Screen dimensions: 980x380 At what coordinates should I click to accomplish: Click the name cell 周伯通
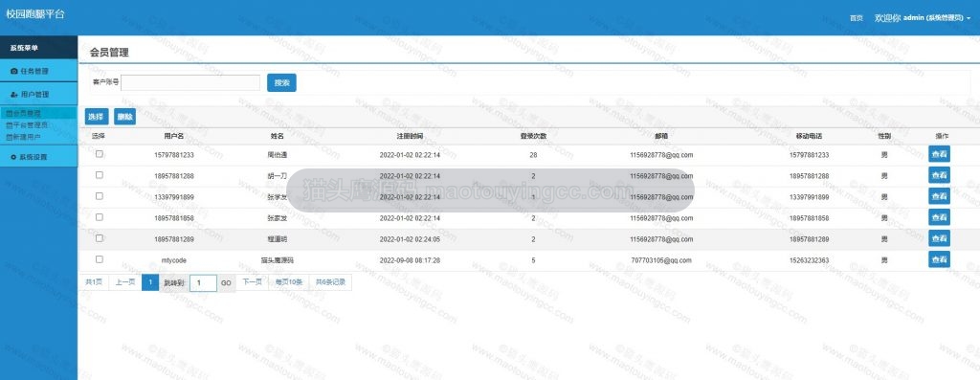[277, 155]
